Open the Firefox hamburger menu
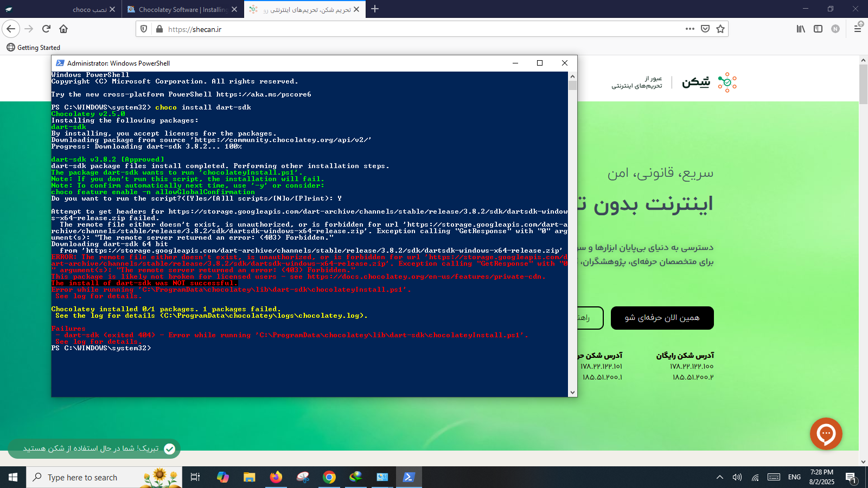Screen dimensions: 868x488 tap(858, 29)
